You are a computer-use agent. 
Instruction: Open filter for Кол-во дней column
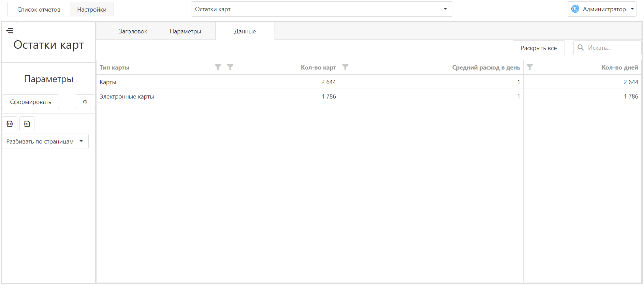point(530,67)
